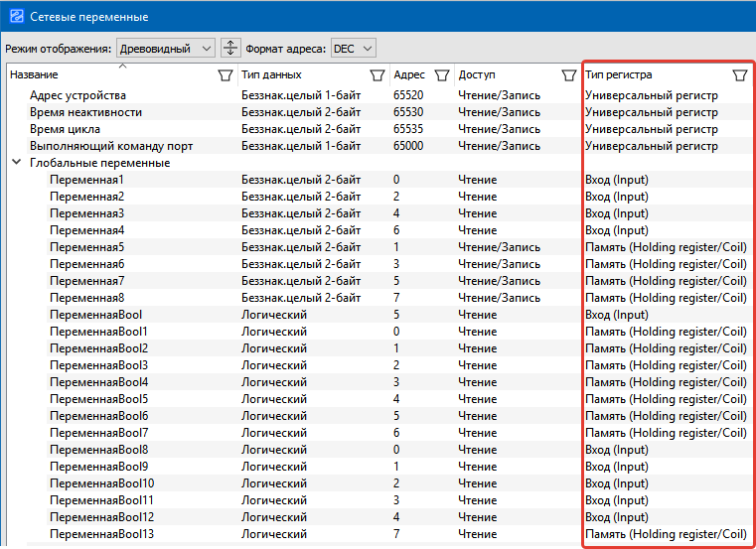Open the Формат адреса DEC dropdown
This screenshot has height=549, width=756.
353,48
